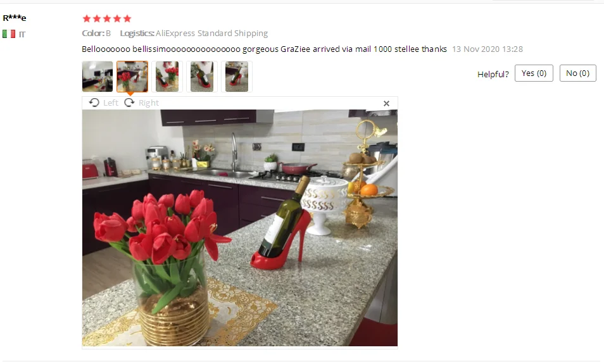Click the review text mentioning GraZiee
Screen dimensions: 604x364
pyautogui.click(x=264, y=49)
